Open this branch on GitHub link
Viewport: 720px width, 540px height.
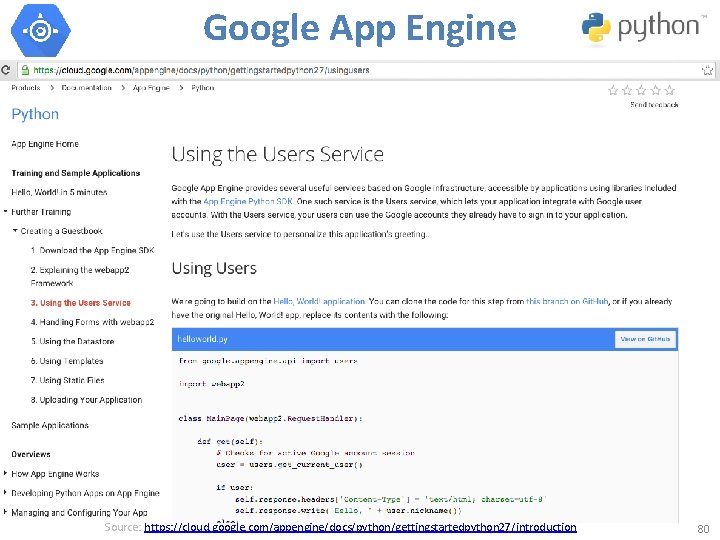click(x=567, y=301)
